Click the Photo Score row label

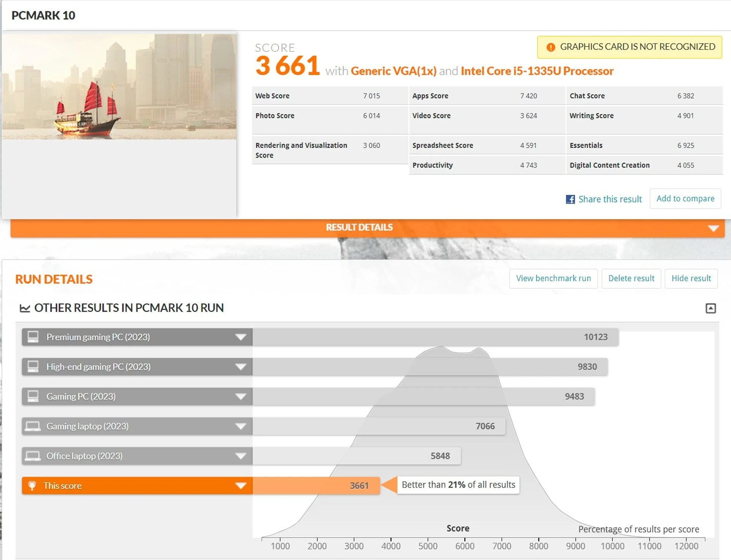[275, 116]
